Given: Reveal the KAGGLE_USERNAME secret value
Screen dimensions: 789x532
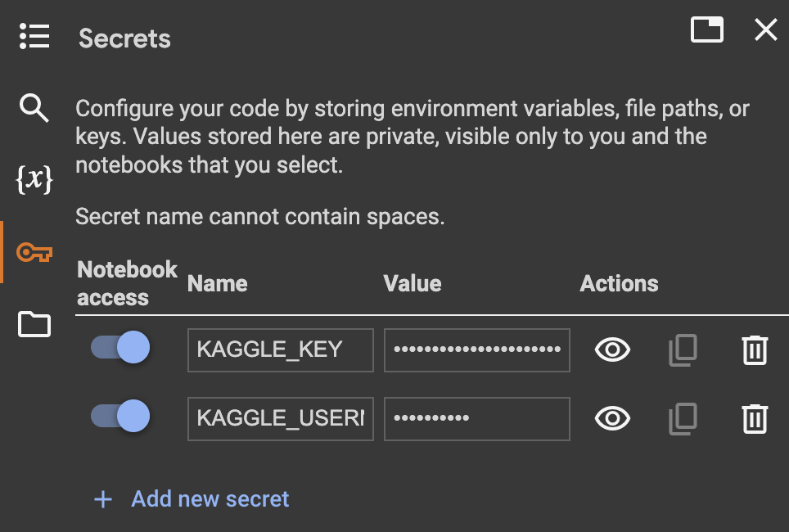Looking at the screenshot, I should [612, 419].
